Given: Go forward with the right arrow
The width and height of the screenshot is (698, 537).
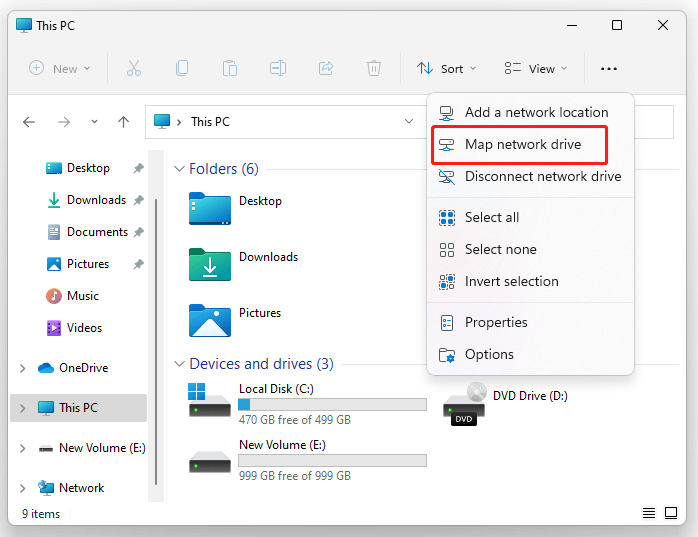Looking at the screenshot, I should (x=64, y=122).
